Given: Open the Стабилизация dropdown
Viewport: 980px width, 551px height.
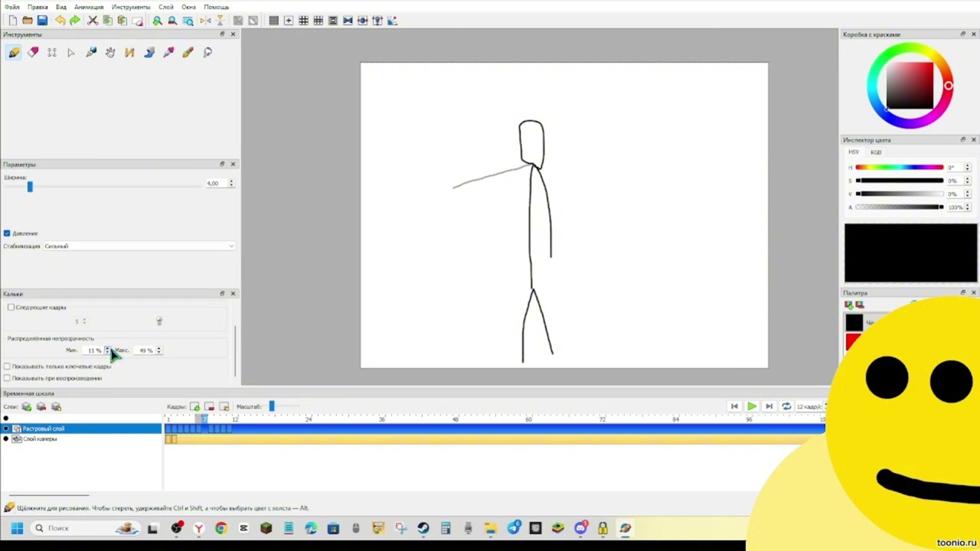Looking at the screenshot, I should point(139,246).
